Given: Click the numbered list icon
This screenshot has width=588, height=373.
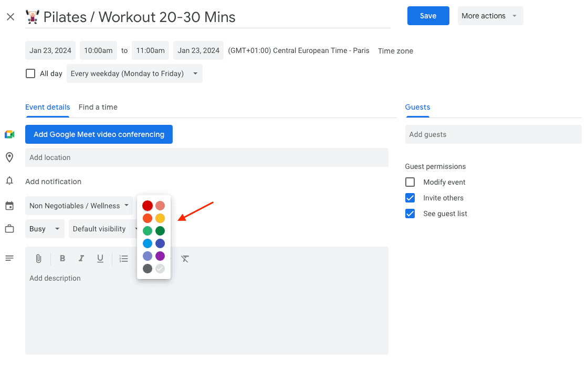Looking at the screenshot, I should 123,258.
